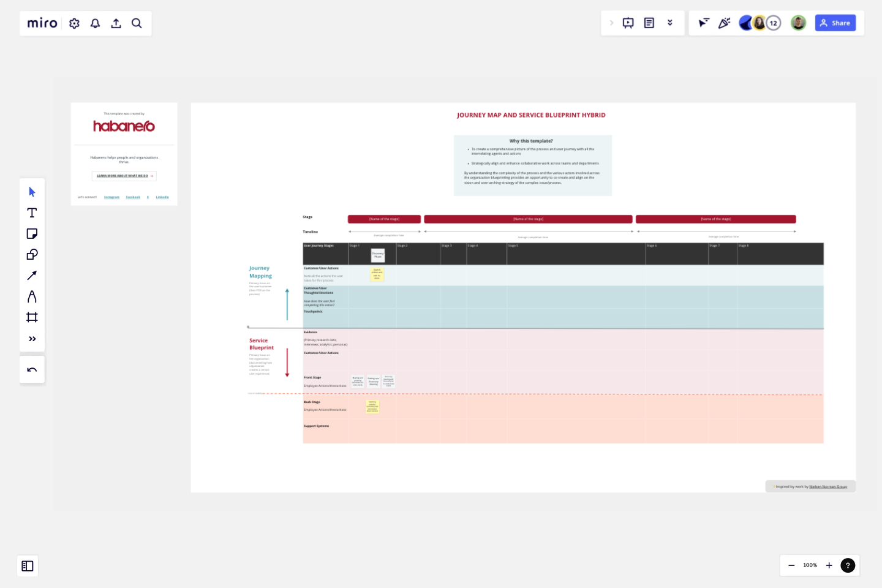Undo the last action
The width and height of the screenshot is (882, 588).
click(32, 369)
